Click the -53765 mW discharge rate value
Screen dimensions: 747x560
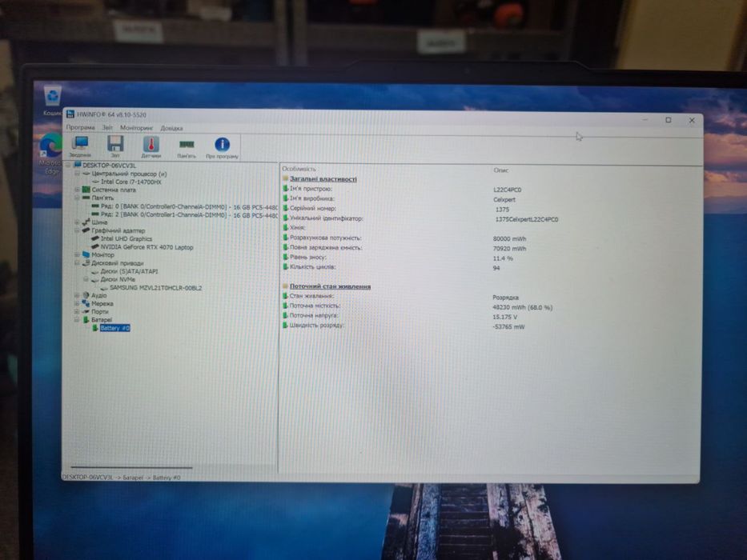tap(508, 326)
